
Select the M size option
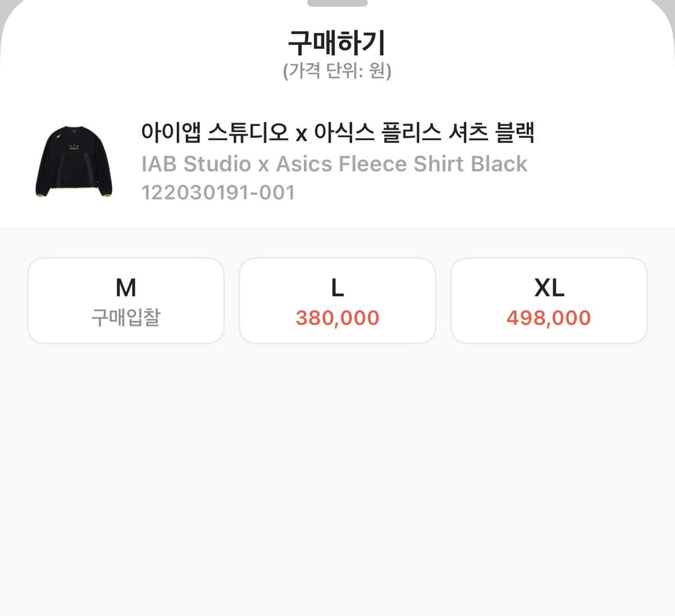[x=125, y=300]
